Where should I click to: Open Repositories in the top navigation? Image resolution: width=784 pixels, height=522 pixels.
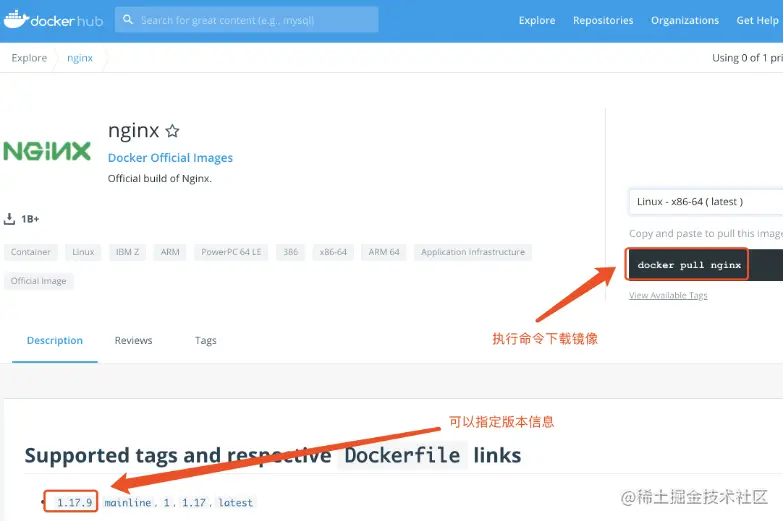point(603,20)
